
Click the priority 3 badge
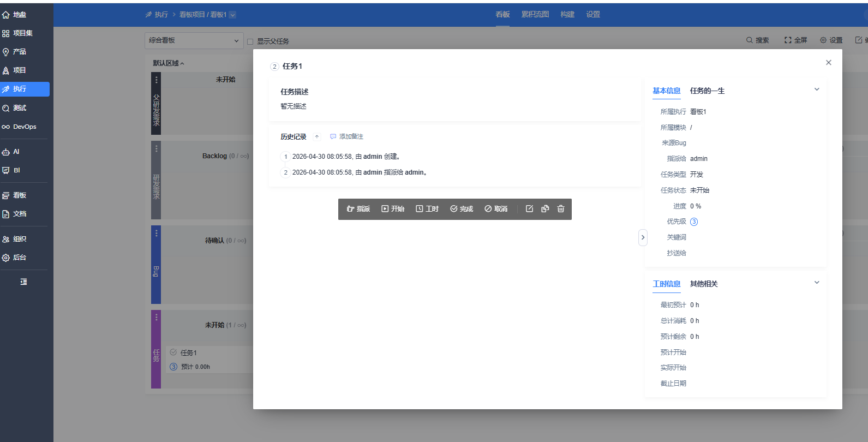tap(694, 222)
